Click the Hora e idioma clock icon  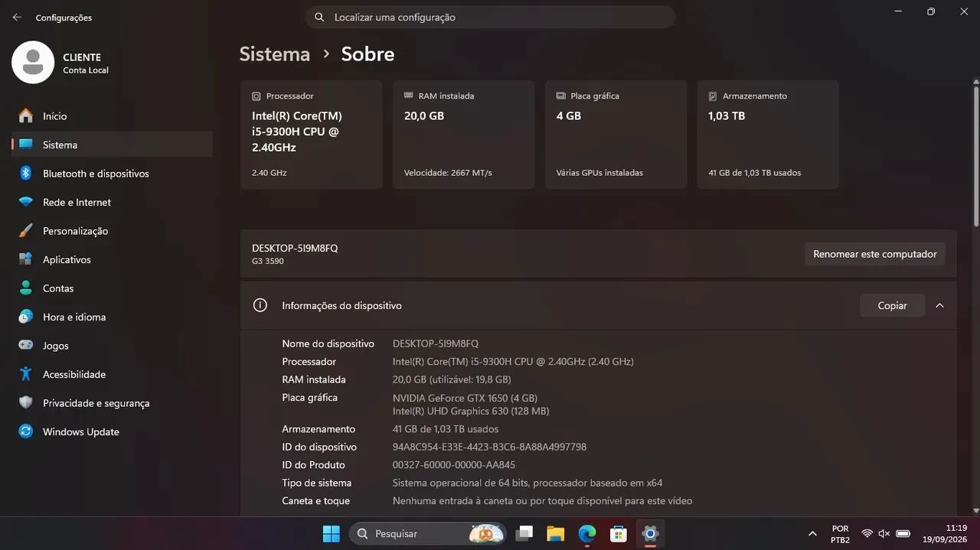(26, 317)
